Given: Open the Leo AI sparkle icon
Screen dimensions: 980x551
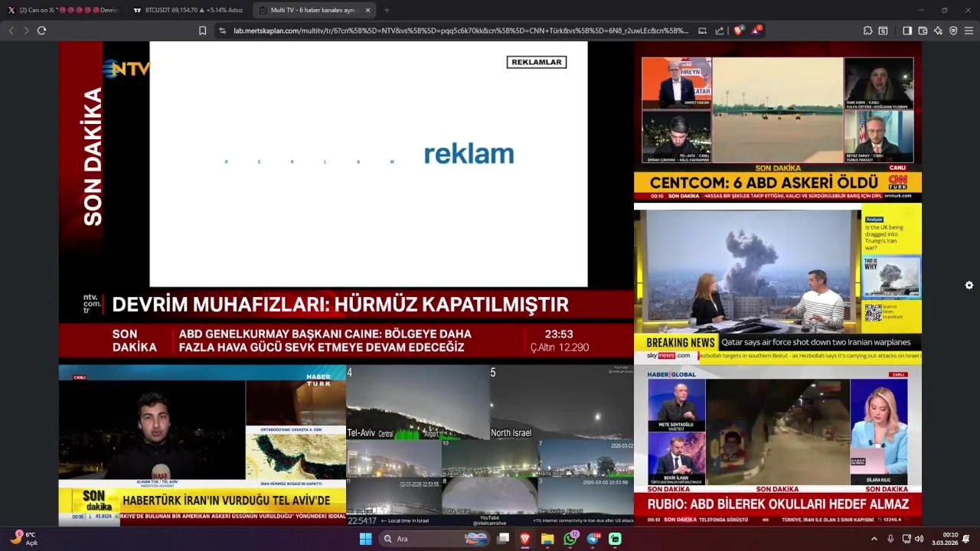Looking at the screenshot, I should [x=938, y=31].
